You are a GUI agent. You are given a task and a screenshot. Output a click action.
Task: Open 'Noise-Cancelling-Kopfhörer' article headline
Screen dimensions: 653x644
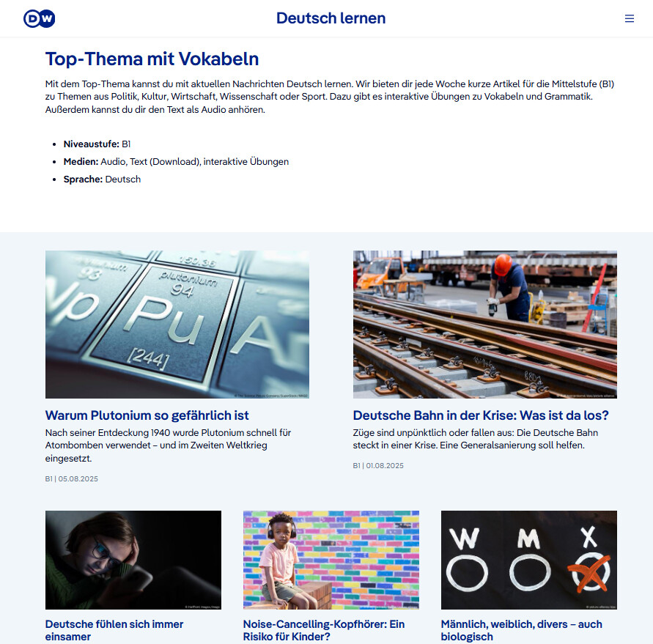pos(324,630)
